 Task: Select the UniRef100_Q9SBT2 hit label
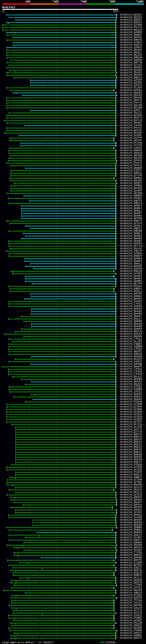pos(131,183)
